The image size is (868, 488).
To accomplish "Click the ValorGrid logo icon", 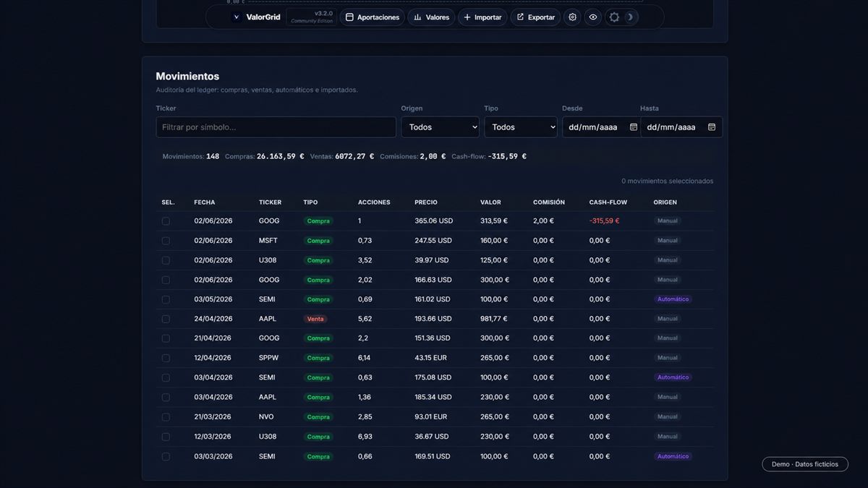I will 236,17.
